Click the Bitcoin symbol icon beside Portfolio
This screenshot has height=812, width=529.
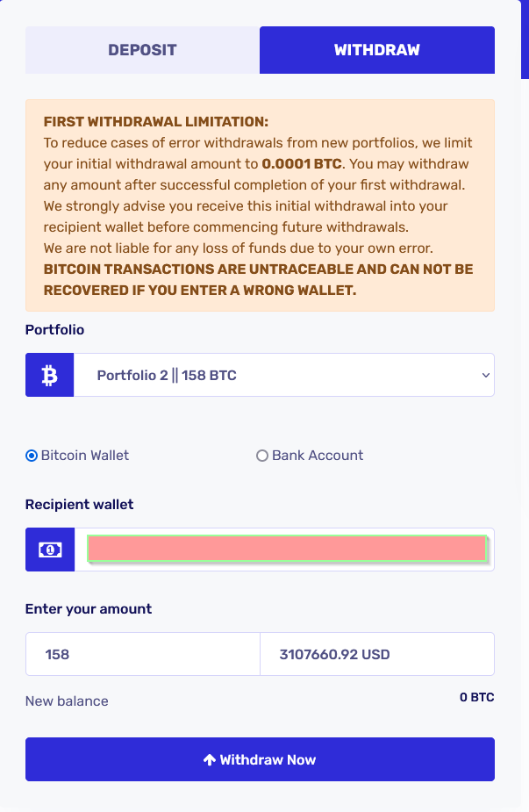(50, 375)
